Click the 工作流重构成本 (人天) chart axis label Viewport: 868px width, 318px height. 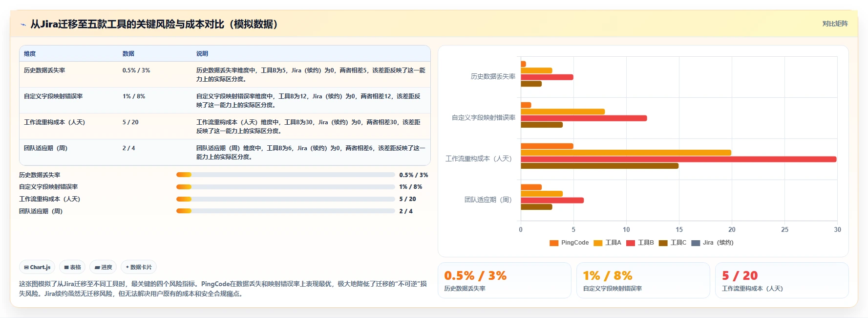pos(480,159)
